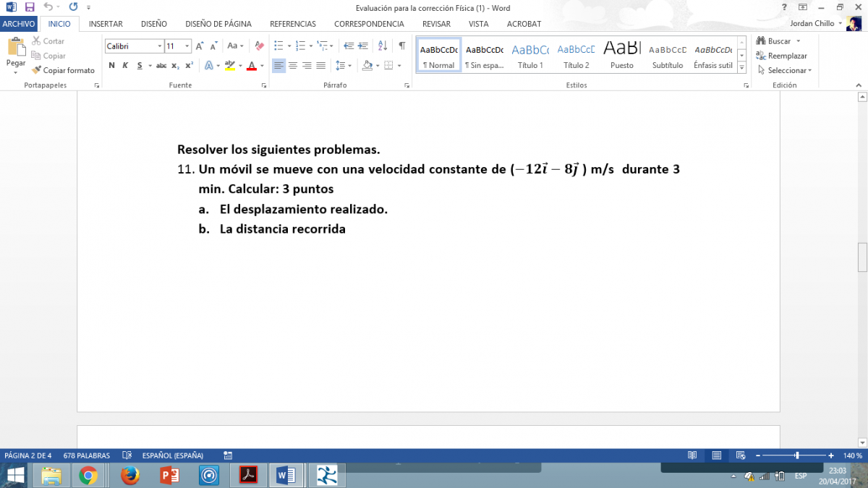Click the Justify text alignment icon

[320, 66]
